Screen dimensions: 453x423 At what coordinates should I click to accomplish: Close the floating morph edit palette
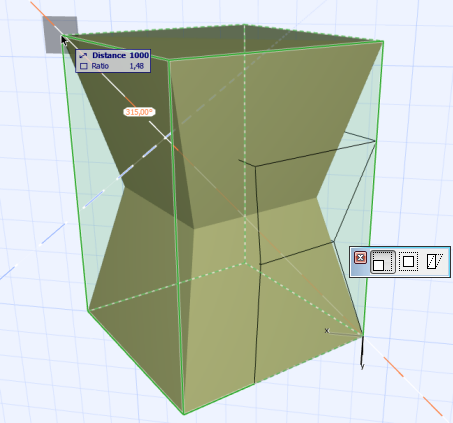click(360, 258)
